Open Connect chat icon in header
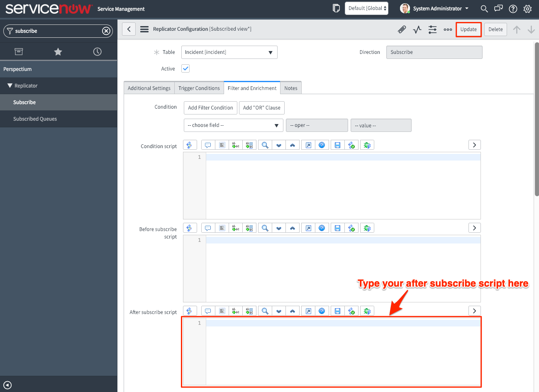 pyautogui.click(x=498, y=9)
